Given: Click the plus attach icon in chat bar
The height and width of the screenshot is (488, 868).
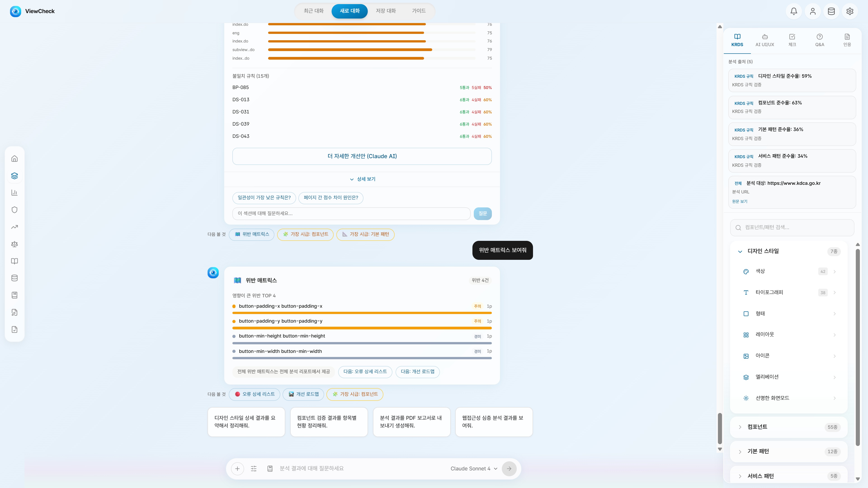Looking at the screenshot, I should 238,469.
